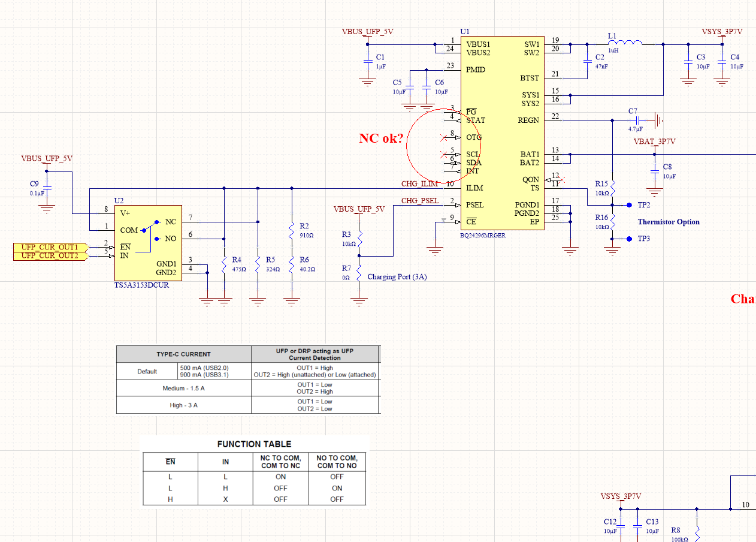
Task: Click the V+ pin name on U2
Action: tap(125, 213)
